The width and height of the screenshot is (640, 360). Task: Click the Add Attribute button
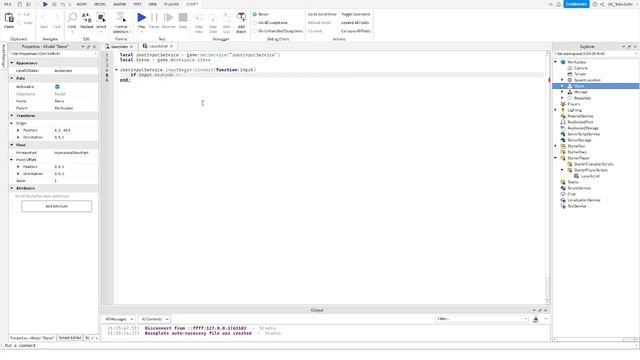click(x=57, y=207)
